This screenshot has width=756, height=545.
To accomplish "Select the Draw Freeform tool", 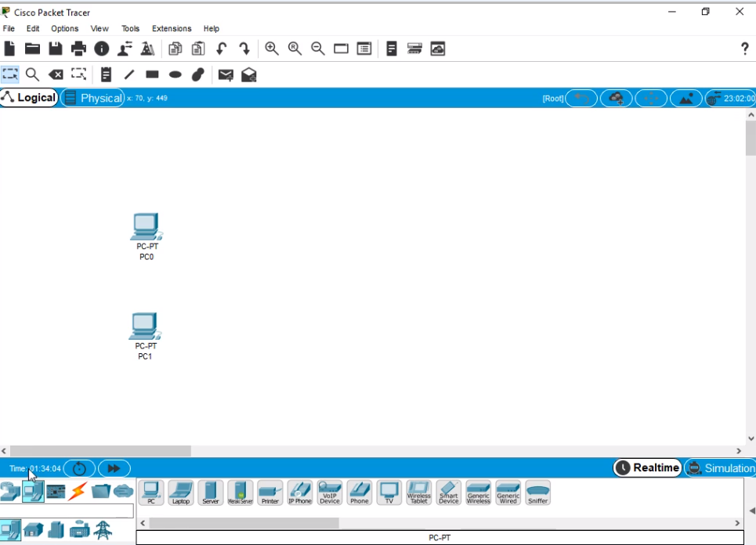I will tap(198, 74).
